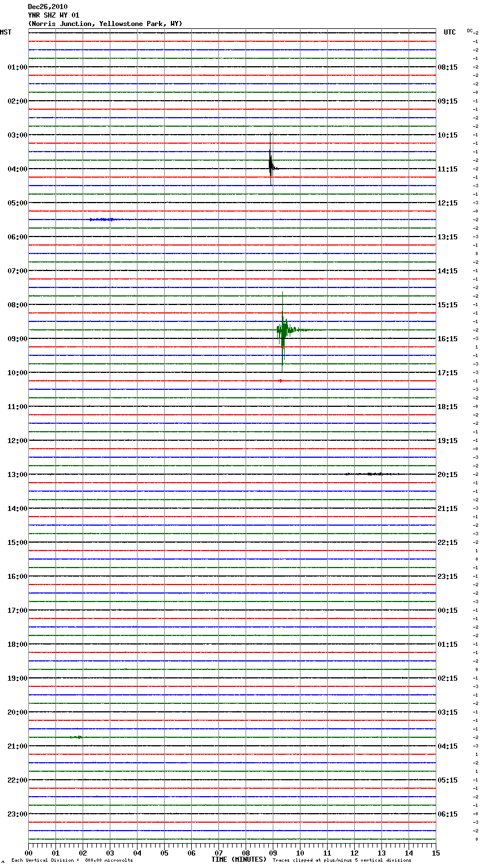This screenshot has height=868, width=481.
Task: Select the 01:00 MST row label
Action: click(x=18, y=67)
